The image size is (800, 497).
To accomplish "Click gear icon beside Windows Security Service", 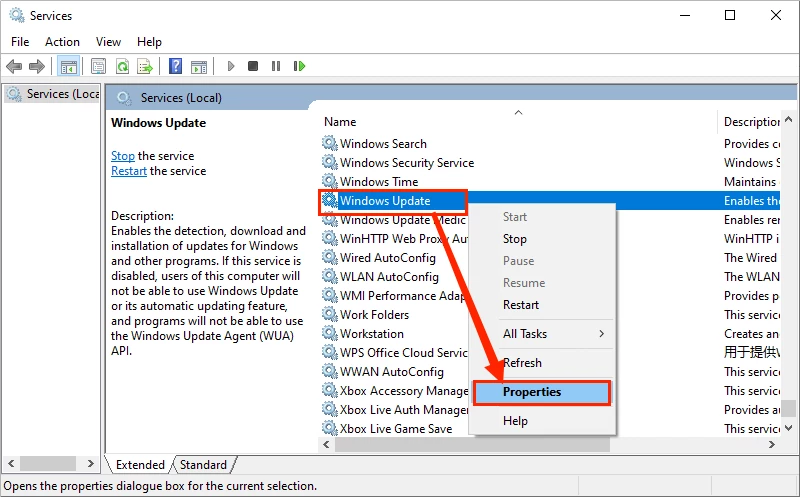I will click(x=330, y=162).
